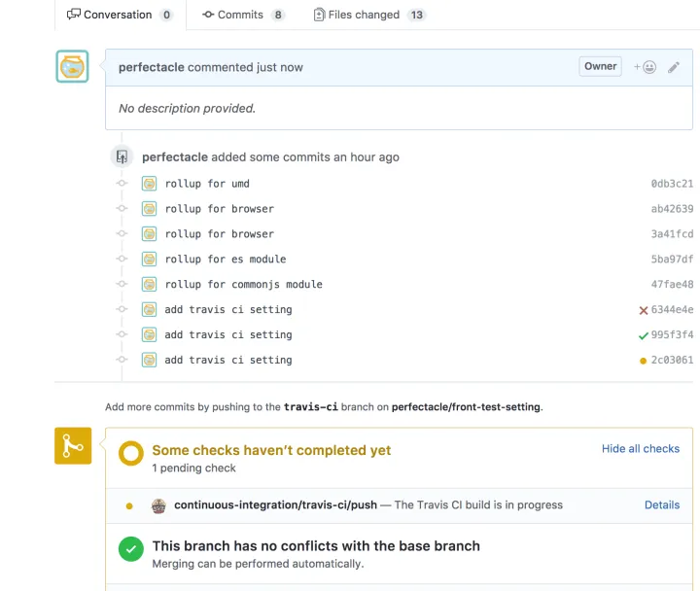Viewport: 700px width, 591px height.
Task: Select the Conversation tab
Action: pos(120,15)
